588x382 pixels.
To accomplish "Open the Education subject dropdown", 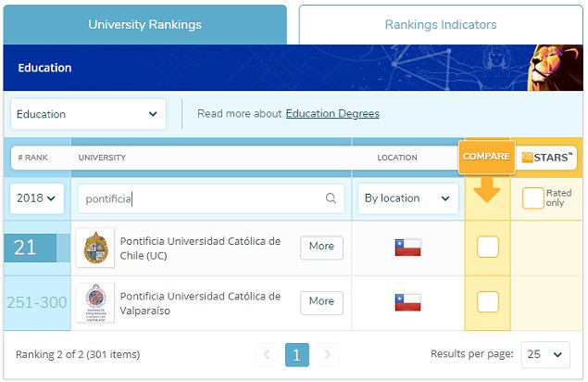I will [88, 114].
